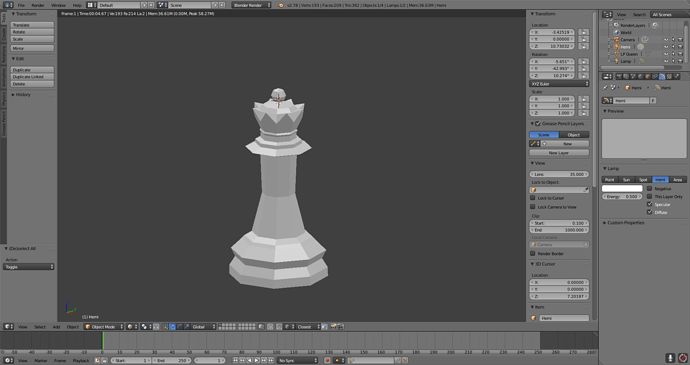Click the Mirror button
This screenshot has width=690, height=365.
[x=32, y=48]
